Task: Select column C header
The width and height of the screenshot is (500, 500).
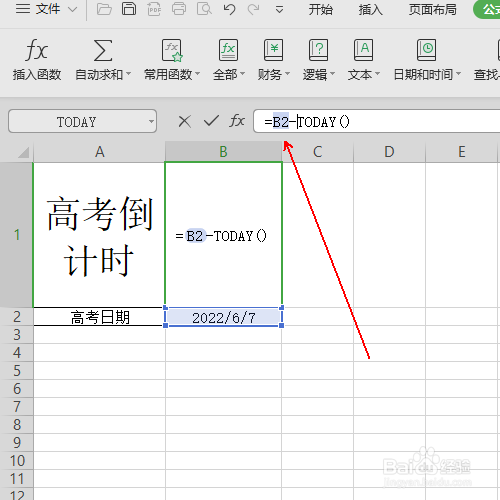Action: point(318,152)
